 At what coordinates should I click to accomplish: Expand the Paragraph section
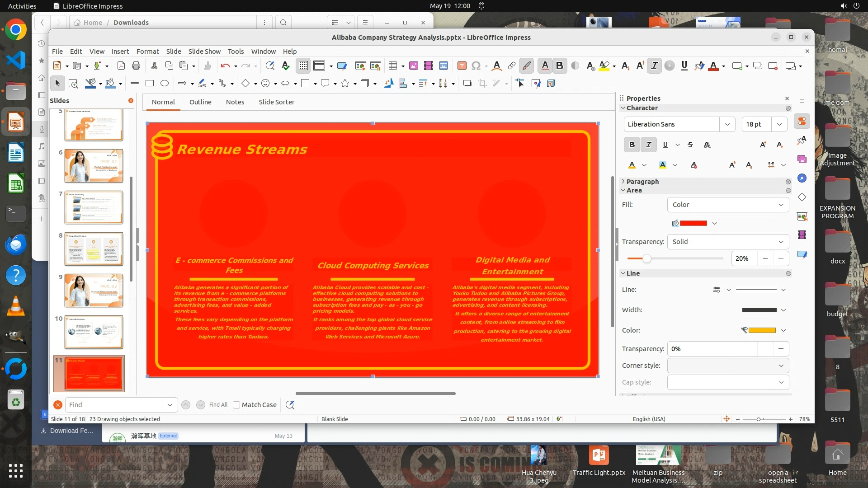coord(642,182)
